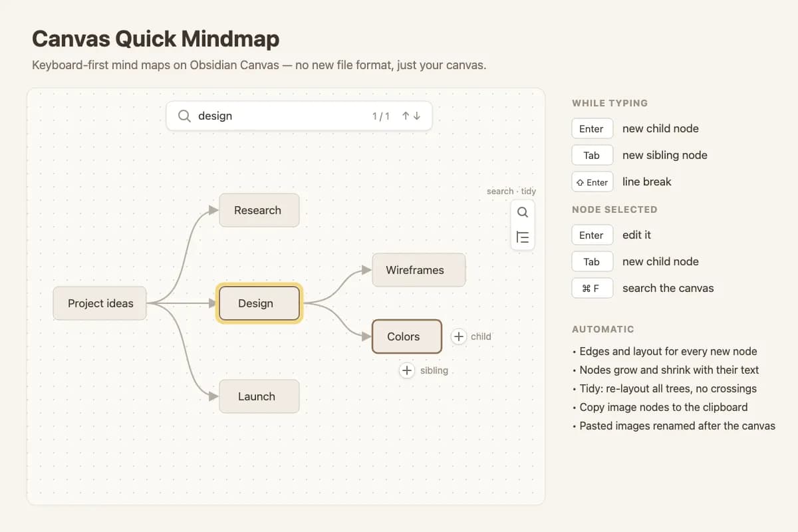Viewport: 798px width, 532px height.
Task: Click the 'edit it' label
Action: point(636,235)
